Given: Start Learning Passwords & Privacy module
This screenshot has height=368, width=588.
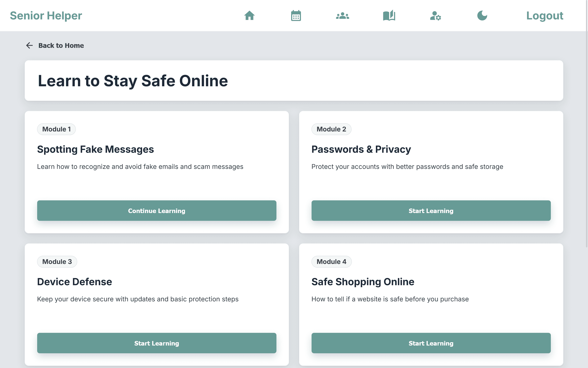Looking at the screenshot, I should coord(431,211).
